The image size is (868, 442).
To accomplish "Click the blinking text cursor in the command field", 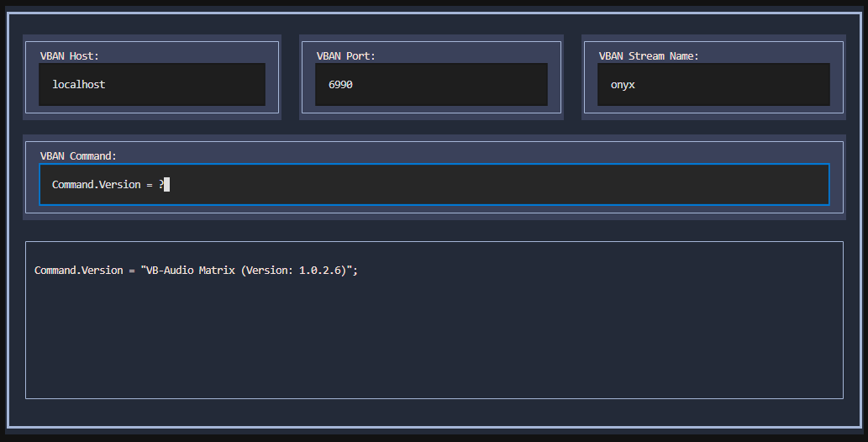I will 167,185.
